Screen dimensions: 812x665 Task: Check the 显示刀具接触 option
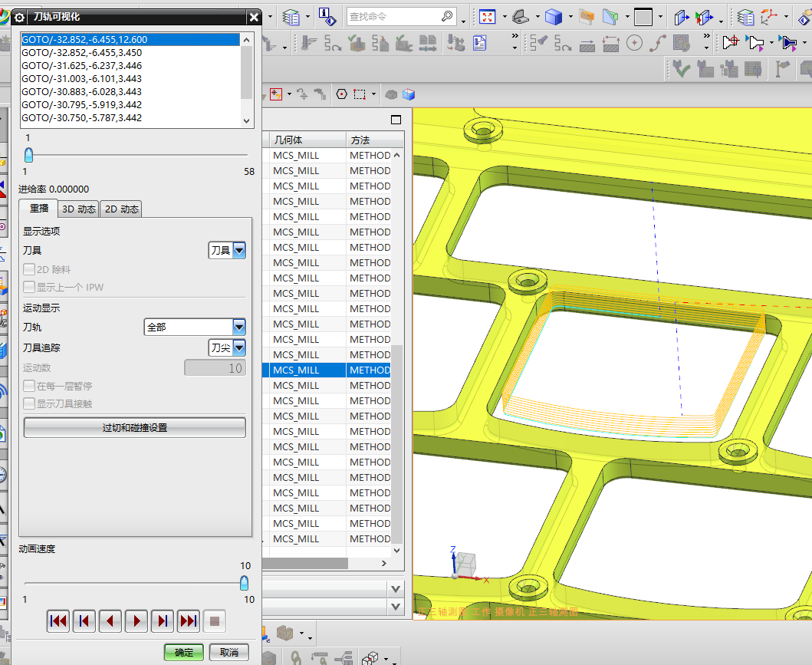[29, 403]
